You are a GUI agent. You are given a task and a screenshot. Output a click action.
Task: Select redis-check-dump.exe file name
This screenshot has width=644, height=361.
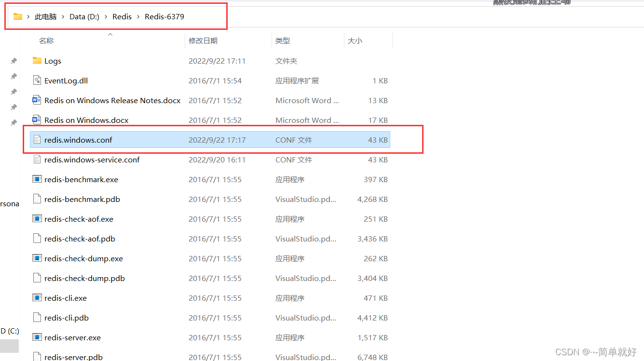[83, 258]
